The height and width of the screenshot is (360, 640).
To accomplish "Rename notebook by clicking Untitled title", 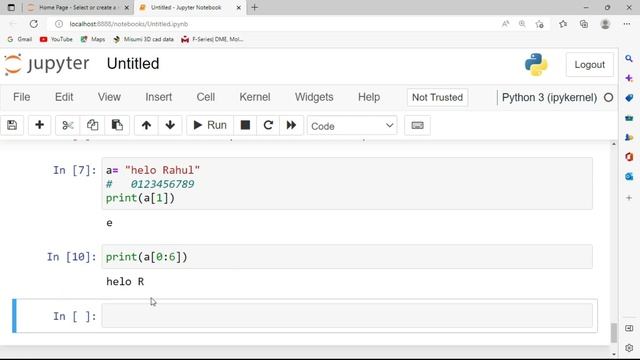I will pyautogui.click(x=133, y=64).
